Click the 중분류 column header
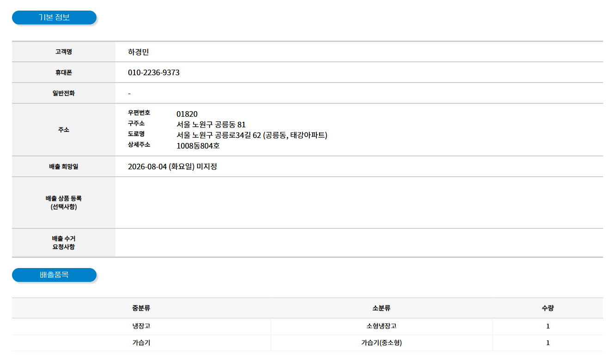 [141, 308]
